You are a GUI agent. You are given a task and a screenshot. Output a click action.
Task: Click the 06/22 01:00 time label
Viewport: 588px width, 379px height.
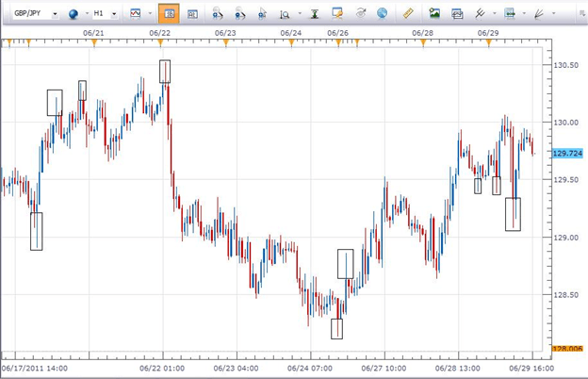pyautogui.click(x=162, y=368)
